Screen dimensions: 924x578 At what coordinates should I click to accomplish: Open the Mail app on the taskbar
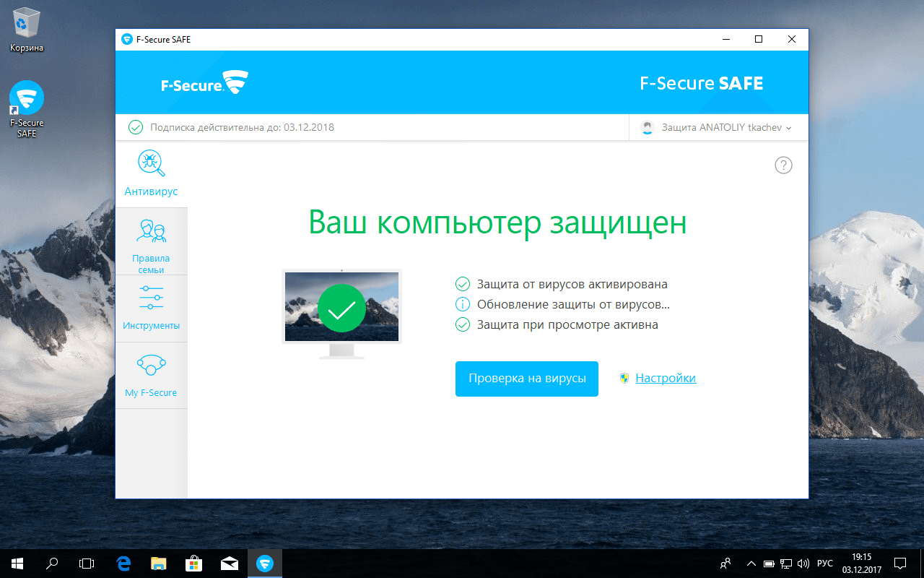coord(229,564)
